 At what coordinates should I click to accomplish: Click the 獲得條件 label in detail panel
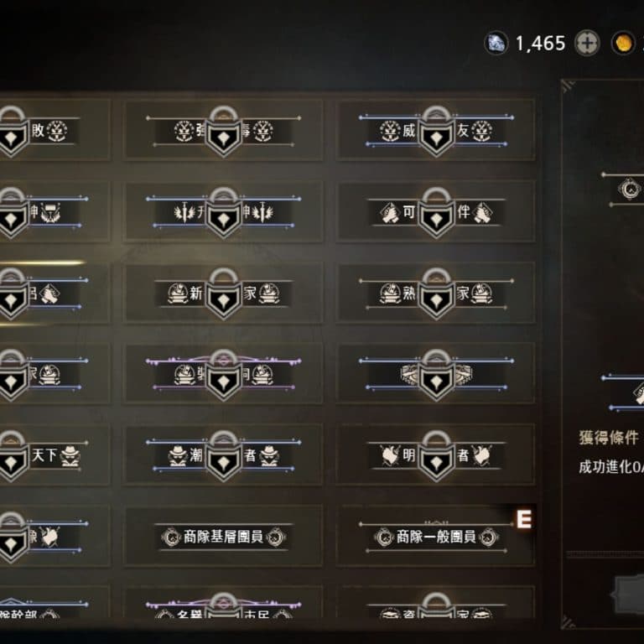(608, 438)
